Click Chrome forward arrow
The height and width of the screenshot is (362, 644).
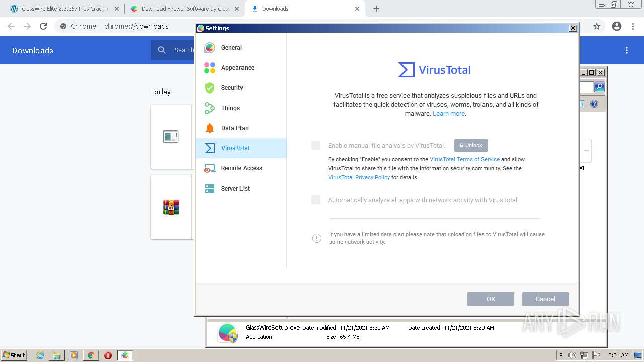(27, 26)
